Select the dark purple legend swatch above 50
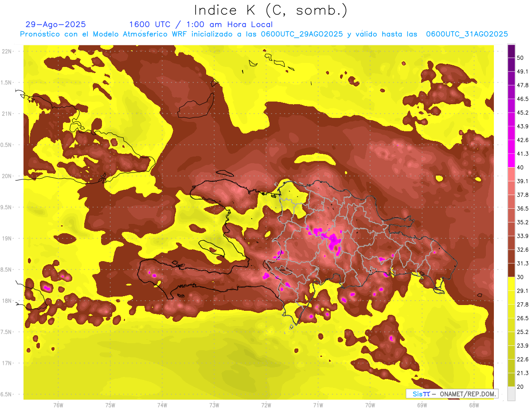The width and height of the screenshot is (532, 411). pos(511,51)
